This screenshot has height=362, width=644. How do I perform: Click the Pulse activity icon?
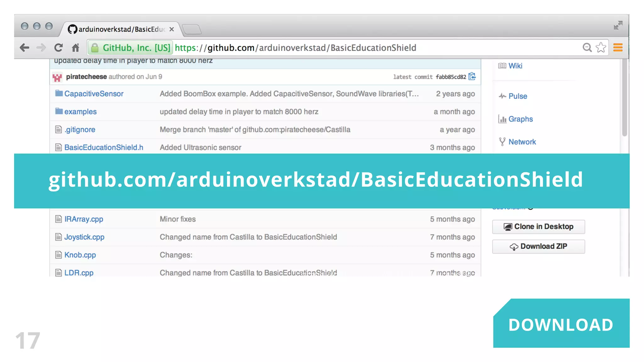point(502,96)
